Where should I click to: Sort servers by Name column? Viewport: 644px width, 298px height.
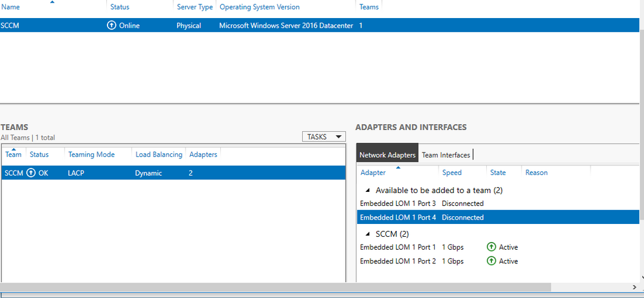pyautogui.click(x=10, y=7)
